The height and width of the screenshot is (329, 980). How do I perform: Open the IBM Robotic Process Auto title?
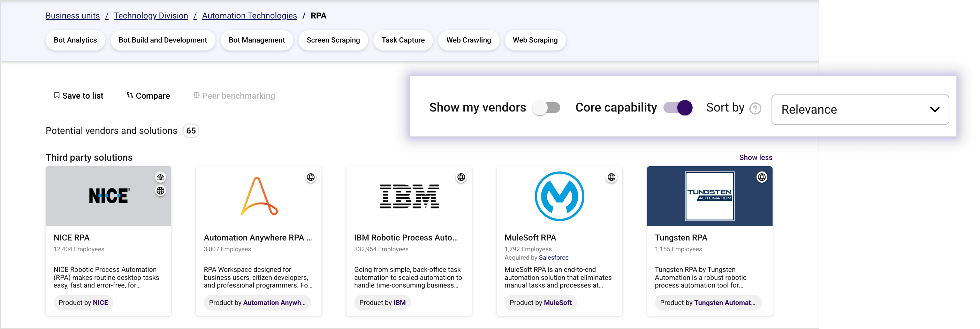[x=406, y=238]
